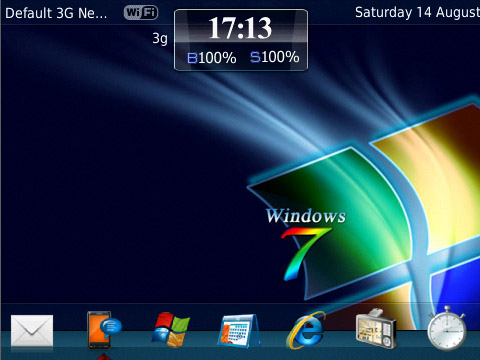The width and height of the screenshot is (480, 360).
Task: Click the S100% signal indicator
Action: 275,57
